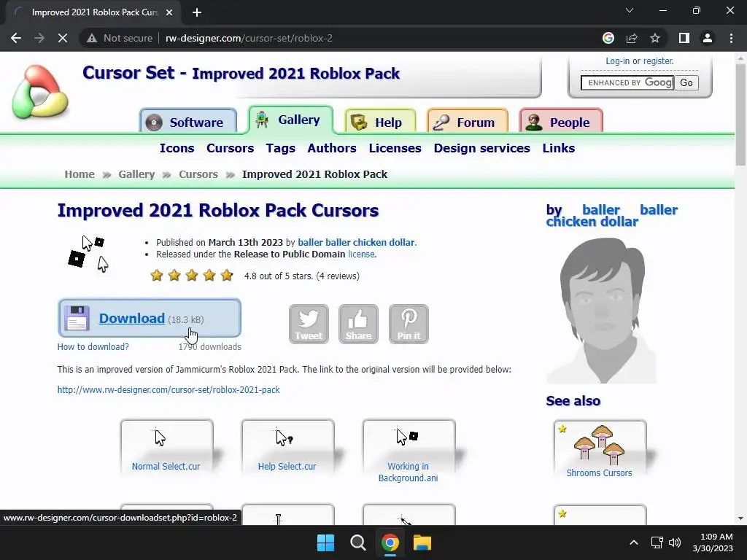The width and height of the screenshot is (747, 560).
Task: Click the network tray icon
Action: click(x=657, y=542)
